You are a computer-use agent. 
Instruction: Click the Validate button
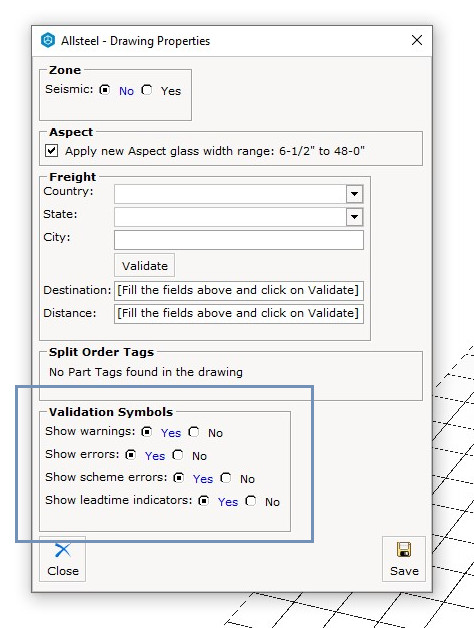click(145, 265)
